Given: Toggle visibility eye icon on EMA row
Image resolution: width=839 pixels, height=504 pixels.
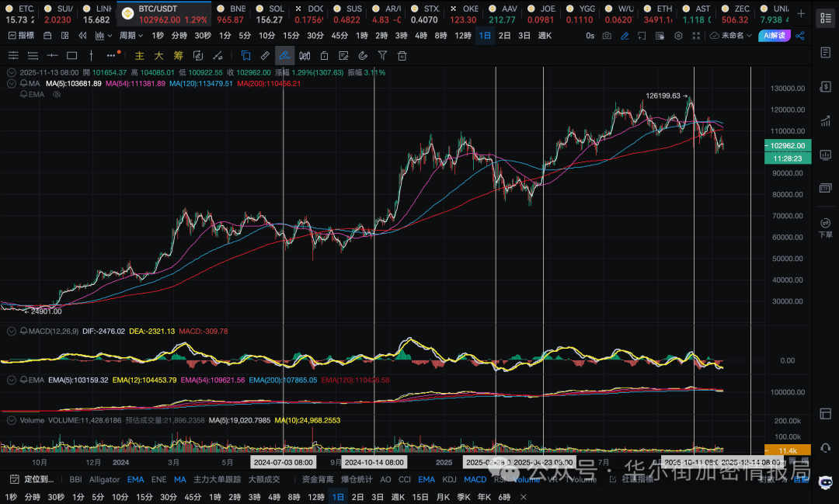Looking at the screenshot, I should click(57, 94).
